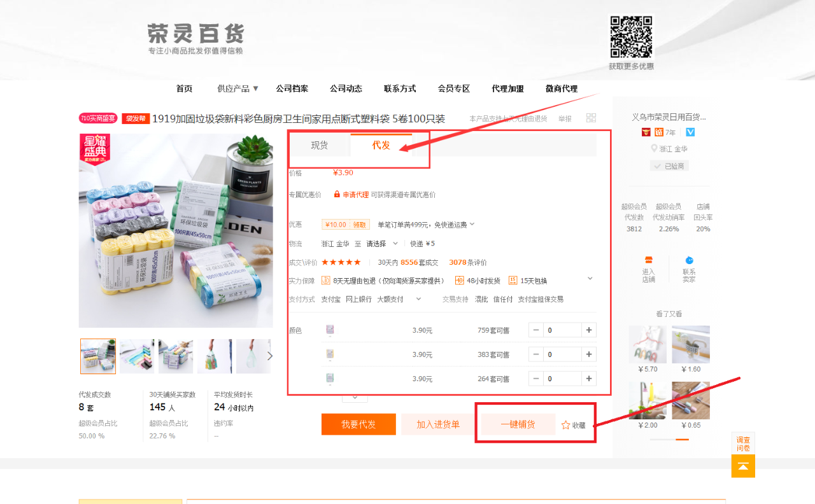Click the plus icon for the 759套可售 row
The image size is (815, 504).
click(x=589, y=330)
